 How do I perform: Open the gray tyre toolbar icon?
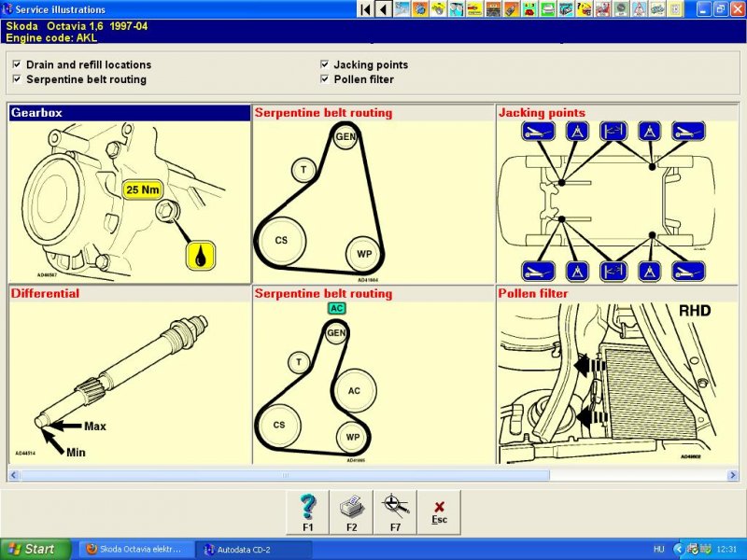[x=621, y=9]
